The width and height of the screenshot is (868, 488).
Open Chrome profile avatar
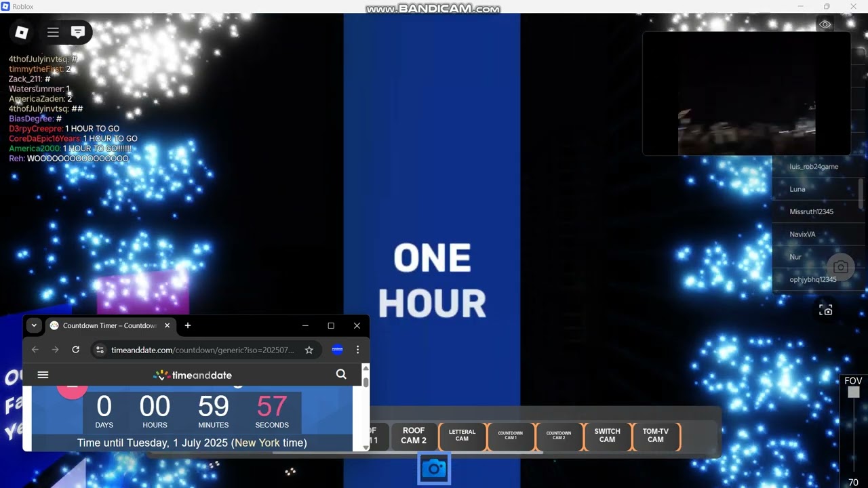pyautogui.click(x=337, y=350)
